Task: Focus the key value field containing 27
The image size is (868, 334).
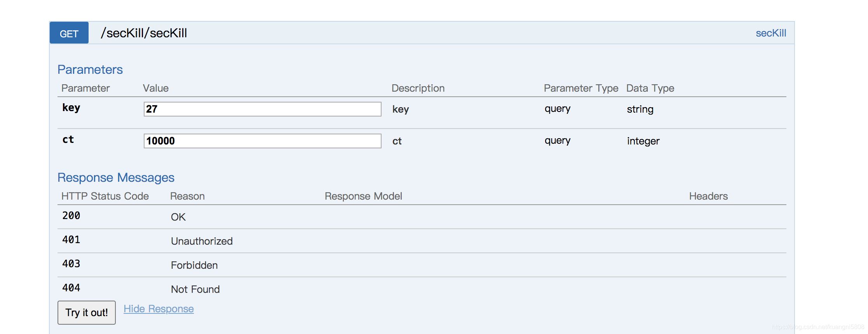Action: (262, 109)
